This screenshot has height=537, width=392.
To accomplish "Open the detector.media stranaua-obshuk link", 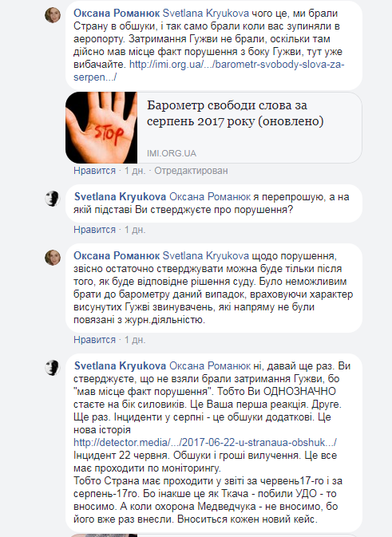I will (x=205, y=443).
